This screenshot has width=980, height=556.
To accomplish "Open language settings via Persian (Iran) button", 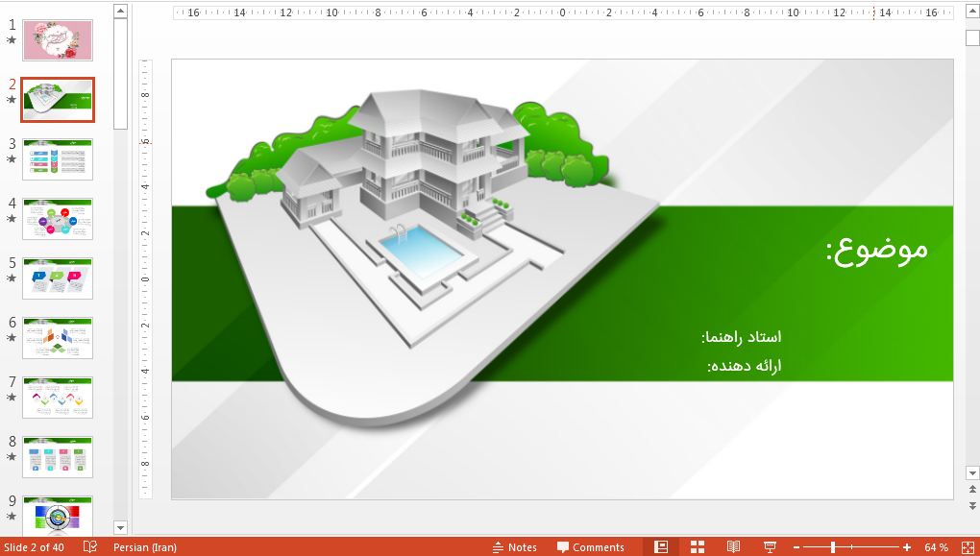I will click(x=145, y=547).
